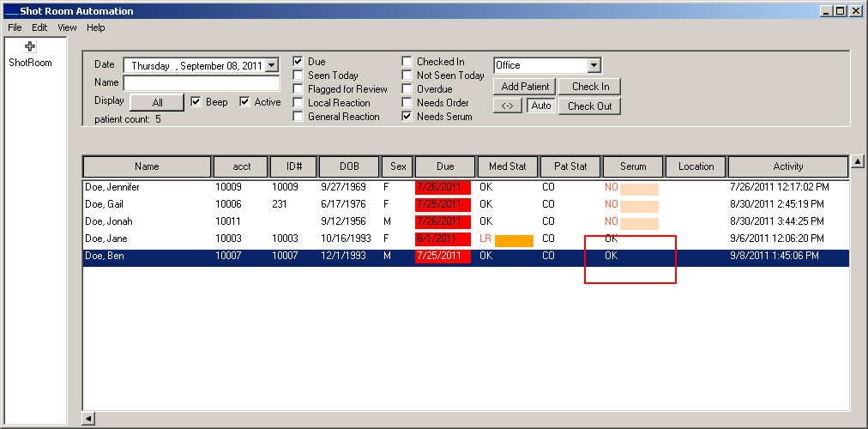
Task: Click the plus icon above ShotRoom
Action: pos(30,46)
